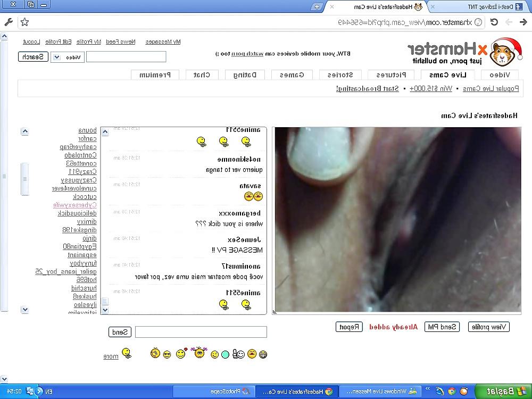The height and width of the screenshot is (399, 532).
Task: Click the chat box scroll-down arrow
Action: coord(105,310)
